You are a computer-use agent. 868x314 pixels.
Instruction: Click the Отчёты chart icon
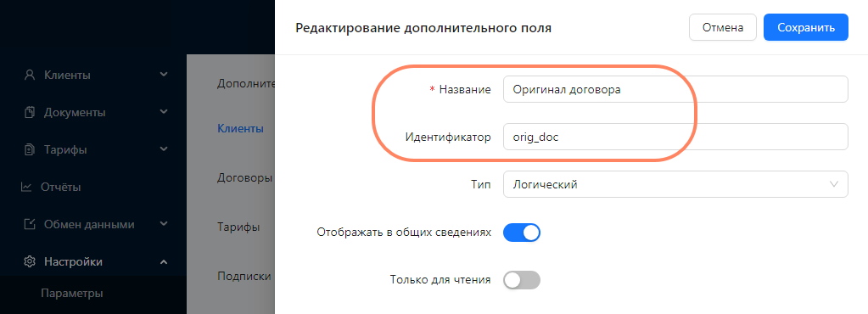26,188
